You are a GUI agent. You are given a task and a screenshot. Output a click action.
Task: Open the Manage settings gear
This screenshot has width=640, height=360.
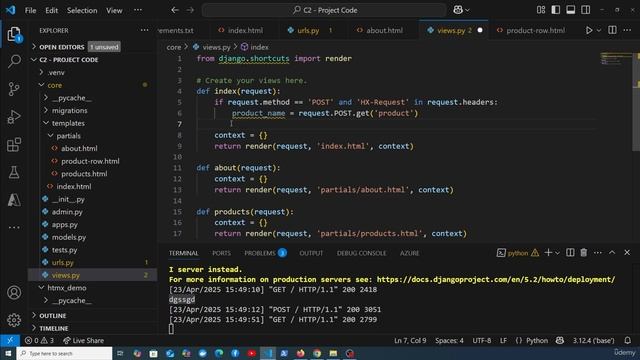[x=14, y=320]
